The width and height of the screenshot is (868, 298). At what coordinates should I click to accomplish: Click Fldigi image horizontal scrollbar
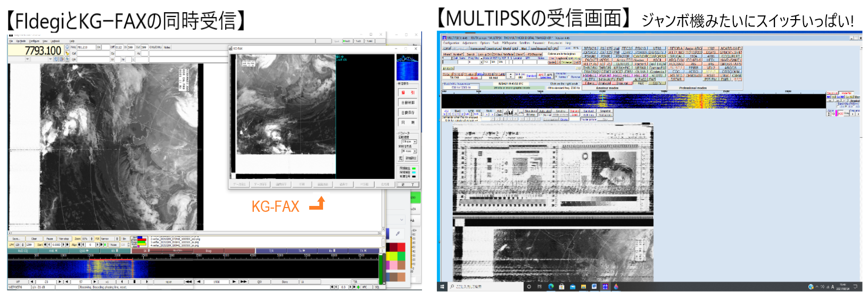196,233
